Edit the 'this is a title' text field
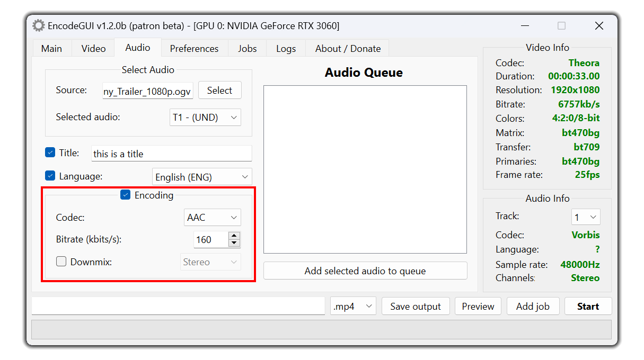Viewport: 644px width, 360px height. (x=171, y=154)
